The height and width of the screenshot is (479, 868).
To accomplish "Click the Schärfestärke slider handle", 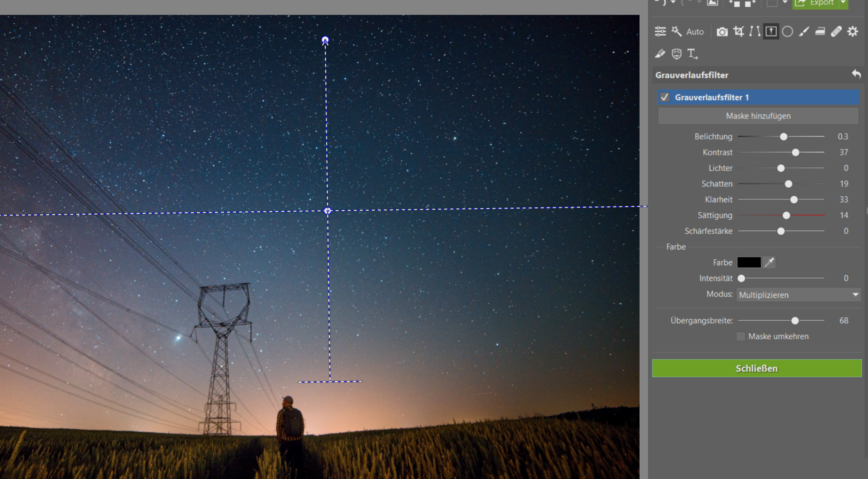I will (781, 231).
